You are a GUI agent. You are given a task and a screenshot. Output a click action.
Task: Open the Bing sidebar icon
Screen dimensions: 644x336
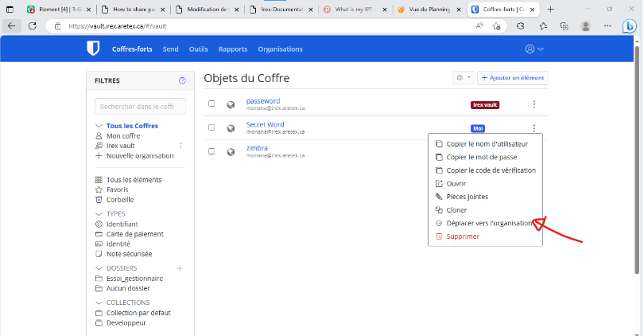click(629, 26)
